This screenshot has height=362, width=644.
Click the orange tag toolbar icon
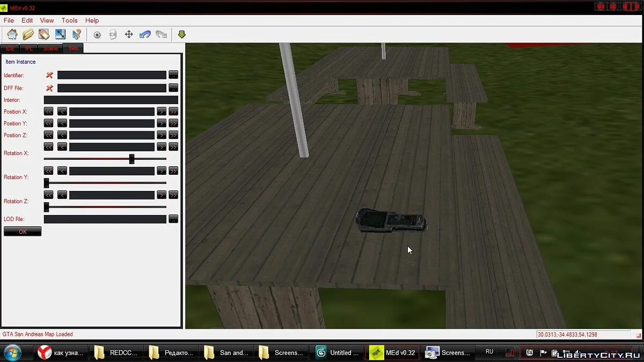pos(44,34)
